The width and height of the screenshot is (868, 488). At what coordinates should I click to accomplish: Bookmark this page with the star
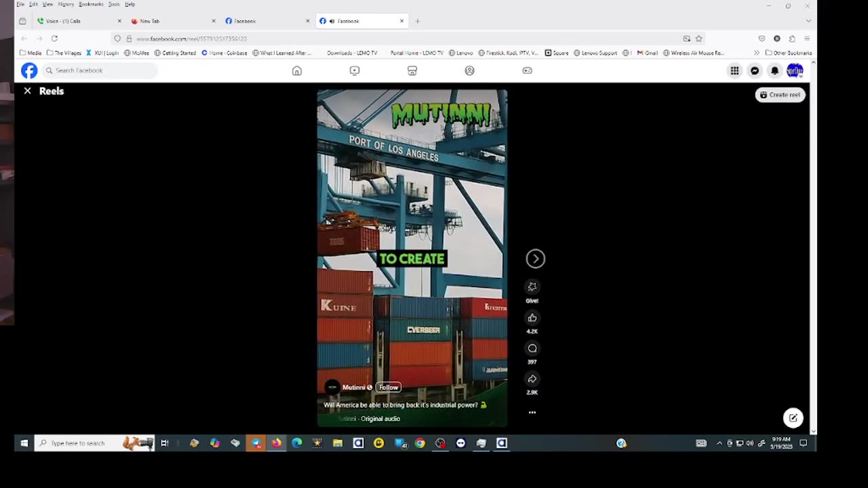point(698,39)
